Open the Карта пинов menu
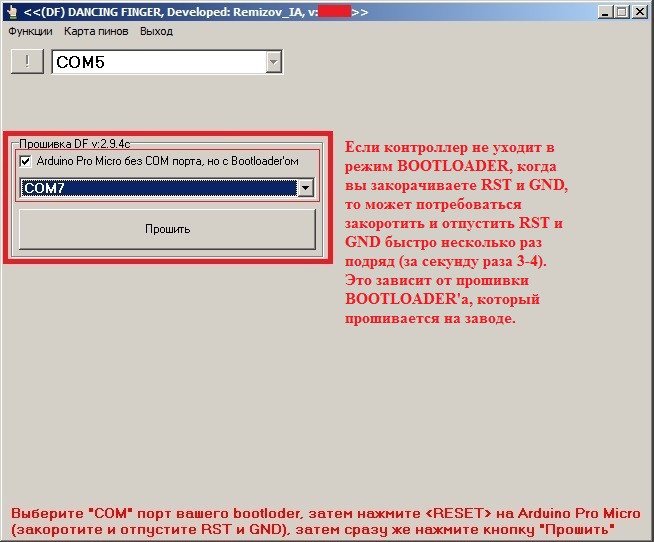Screen dimensions: 654x542 coord(96,32)
